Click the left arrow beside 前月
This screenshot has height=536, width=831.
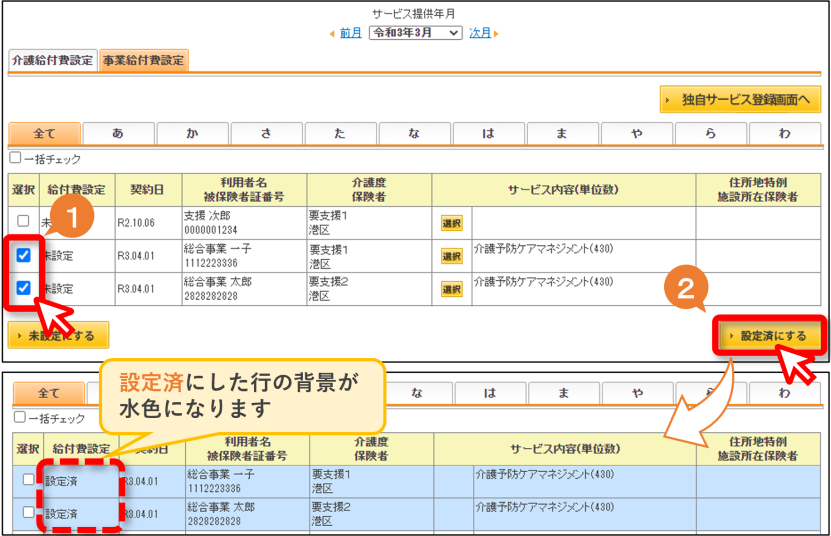pyautogui.click(x=332, y=33)
